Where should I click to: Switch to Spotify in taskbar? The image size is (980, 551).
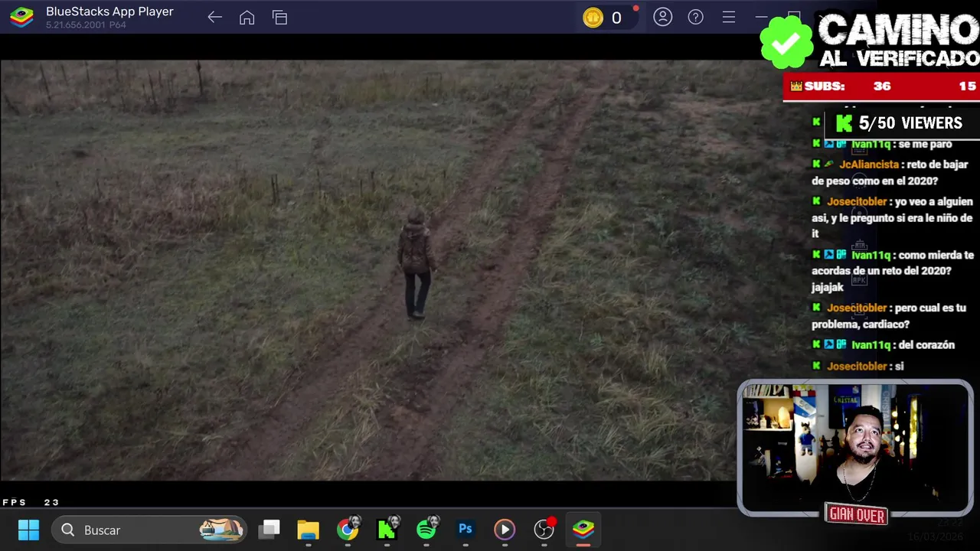click(x=426, y=529)
